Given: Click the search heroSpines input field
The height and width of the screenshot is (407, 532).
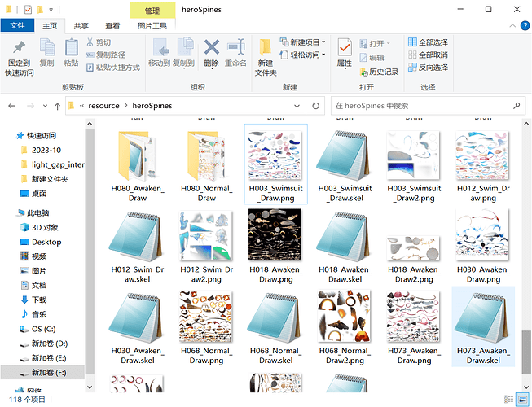Looking at the screenshot, I should (x=422, y=106).
